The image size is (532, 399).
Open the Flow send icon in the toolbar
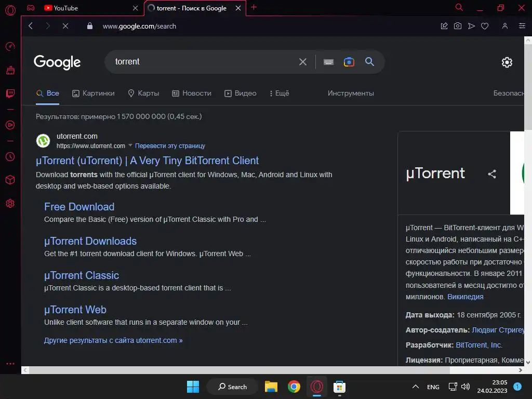click(x=471, y=26)
